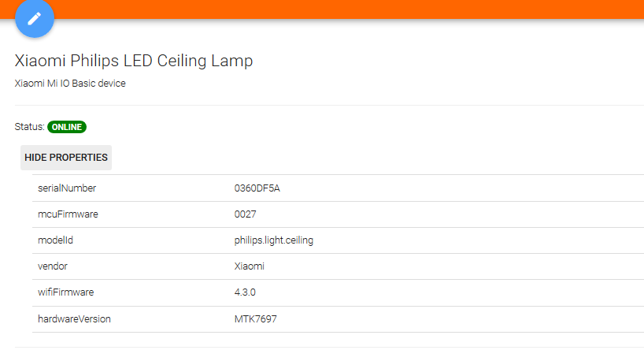Image resolution: width=644 pixels, height=350 pixels.
Task: Select the Xiaomi Philips LED Ceiling Lamp title
Action: point(134,61)
